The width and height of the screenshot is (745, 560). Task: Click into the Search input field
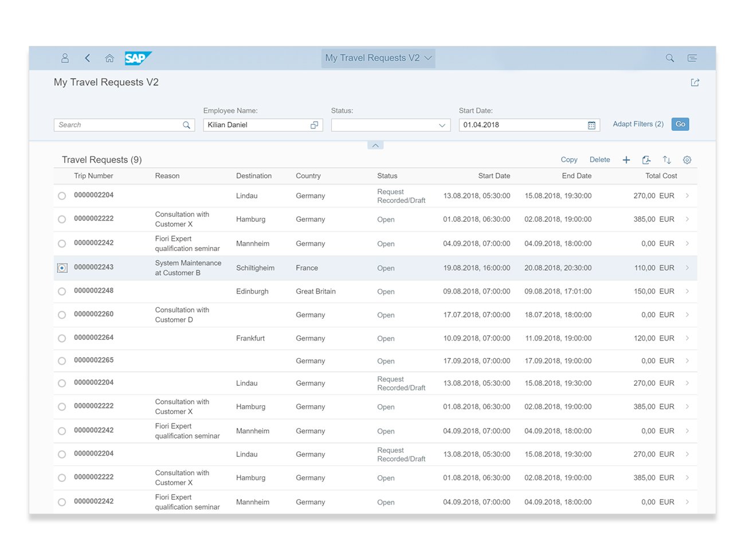[x=118, y=125]
